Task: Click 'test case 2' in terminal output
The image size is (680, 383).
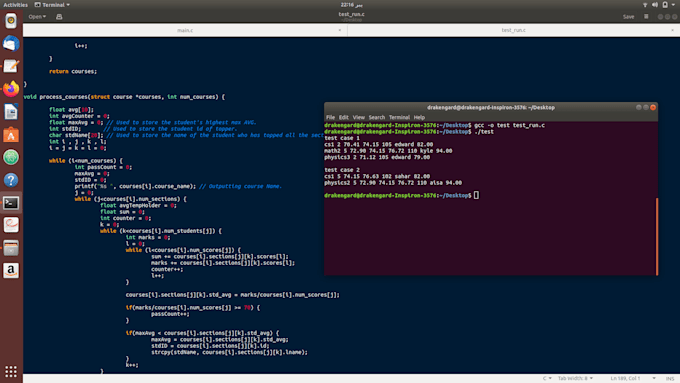Action: 342,170
